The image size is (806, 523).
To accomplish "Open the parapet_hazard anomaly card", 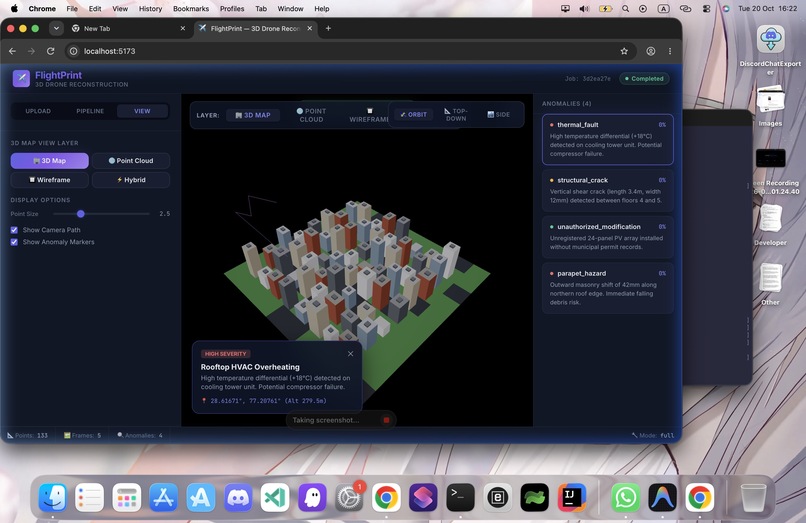I will click(608, 288).
